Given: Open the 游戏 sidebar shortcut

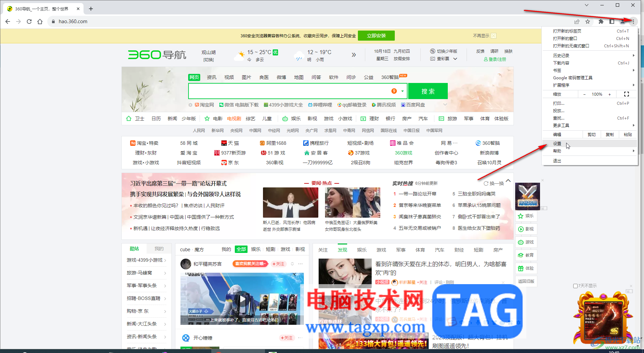Looking at the screenshot, I should pyautogui.click(x=526, y=242).
